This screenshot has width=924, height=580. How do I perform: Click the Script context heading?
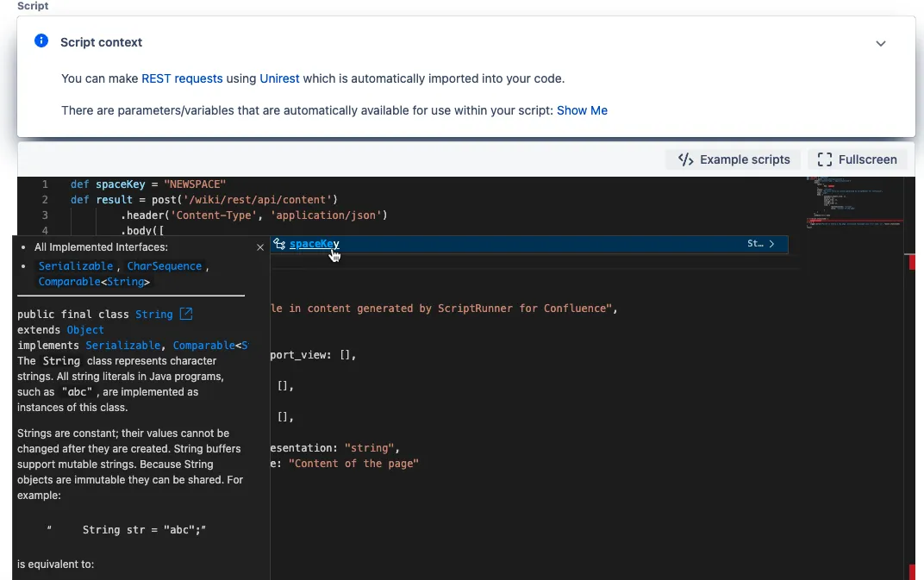click(102, 42)
